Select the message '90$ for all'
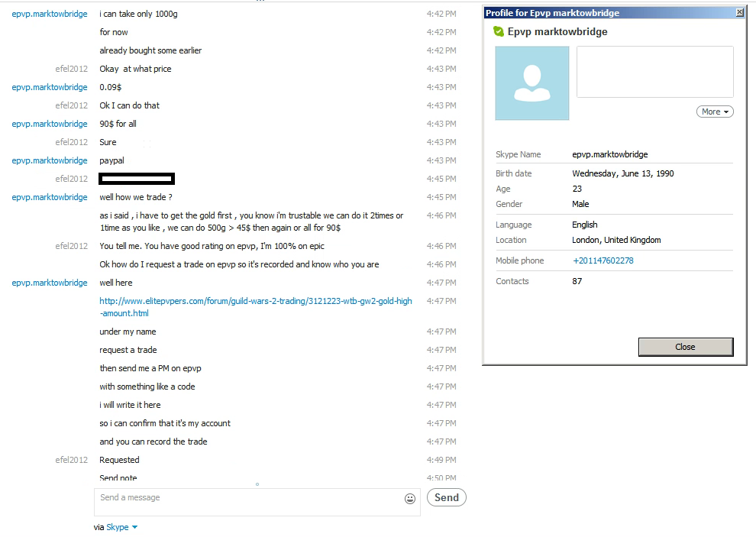The width and height of the screenshot is (756, 537). [118, 124]
